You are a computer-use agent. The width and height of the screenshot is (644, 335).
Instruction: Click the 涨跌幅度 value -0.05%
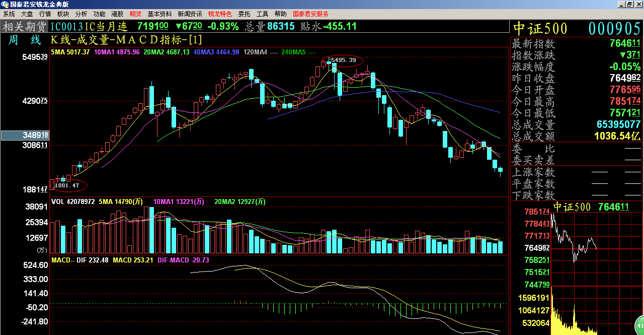625,66
